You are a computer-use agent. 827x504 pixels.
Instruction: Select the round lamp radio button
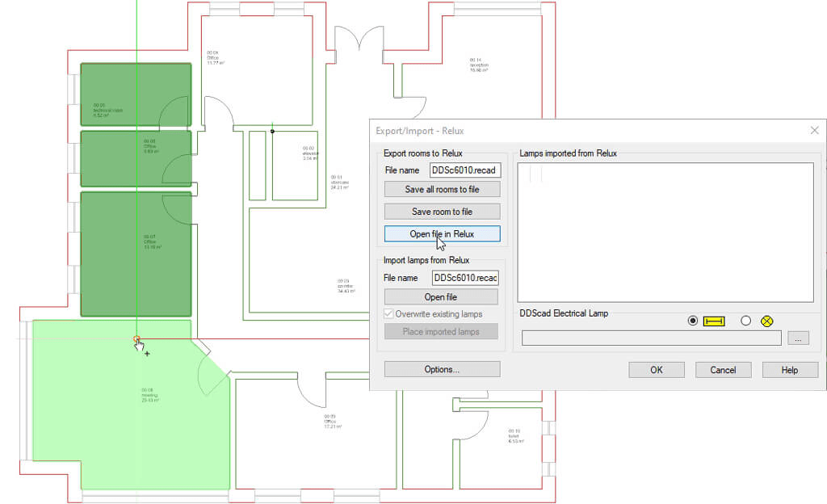tap(745, 321)
